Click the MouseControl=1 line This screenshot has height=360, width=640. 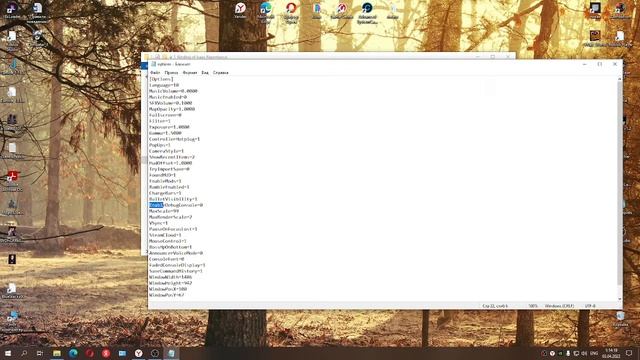coord(168,241)
